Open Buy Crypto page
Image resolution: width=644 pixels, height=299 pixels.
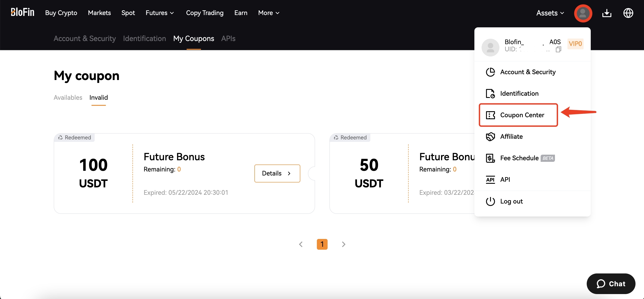point(61,13)
